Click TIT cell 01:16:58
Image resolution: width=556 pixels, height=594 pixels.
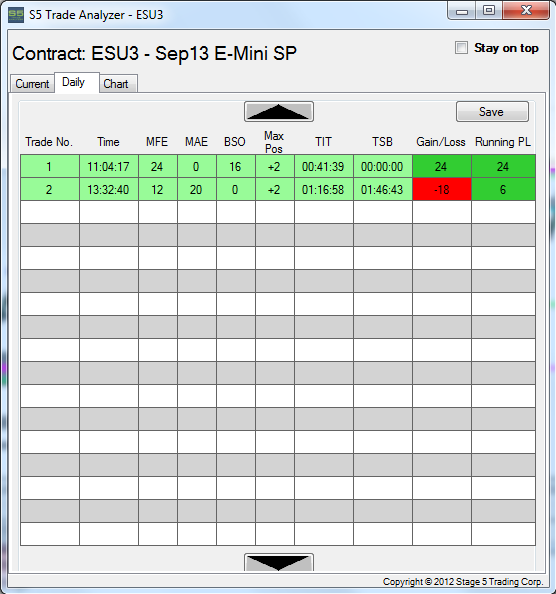[324, 189]
